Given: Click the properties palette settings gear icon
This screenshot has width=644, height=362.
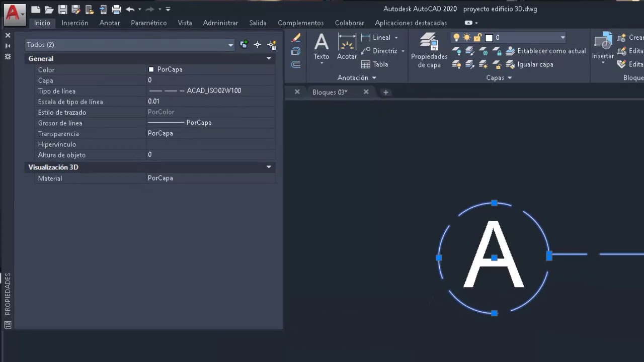Looking at the screenshot, I should 8,57.
